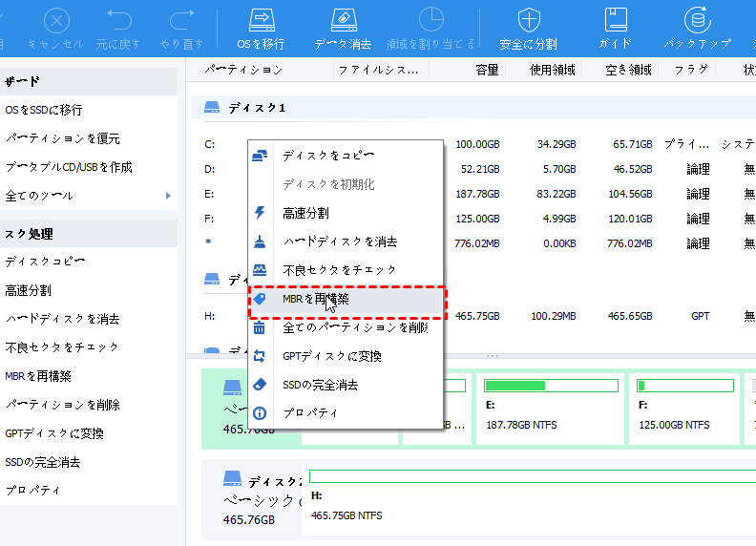Choose 不良セクタをチェック in context menu
The image size is (756, 546).
tap(346, 270)
